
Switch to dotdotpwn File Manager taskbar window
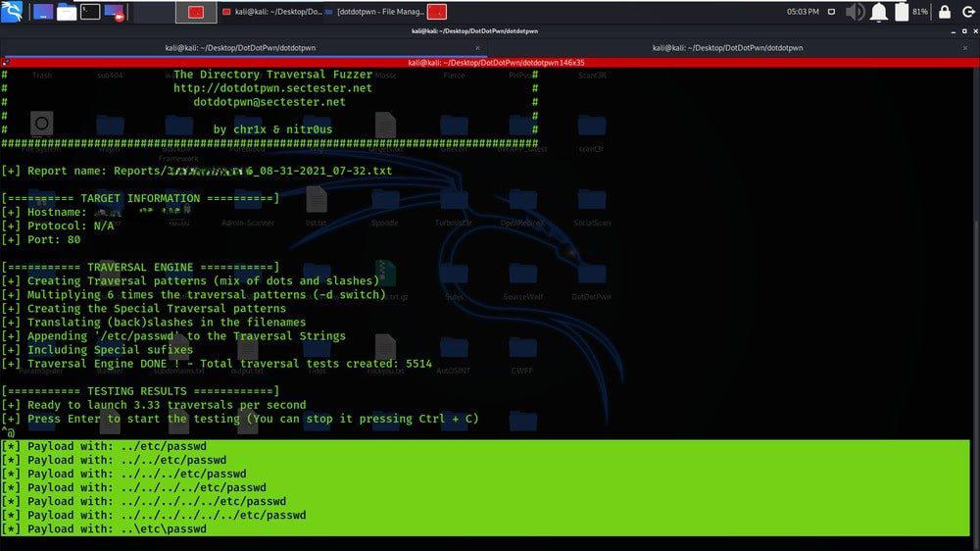[374, 12]
